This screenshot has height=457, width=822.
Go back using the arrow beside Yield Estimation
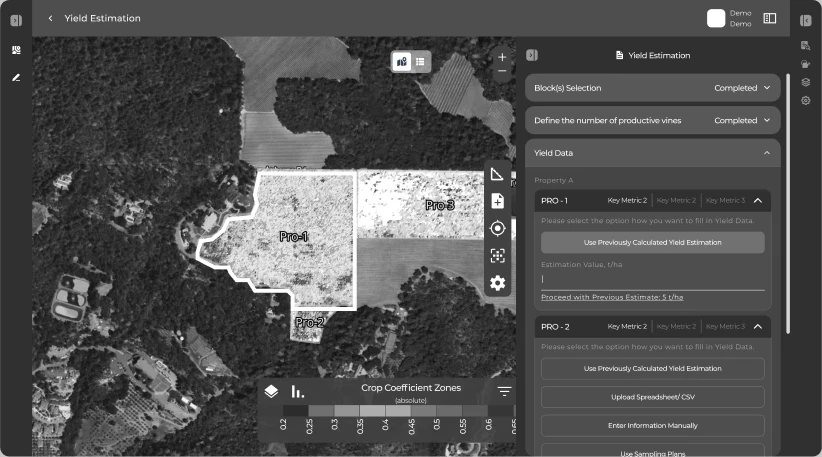[x=50, y=18]
